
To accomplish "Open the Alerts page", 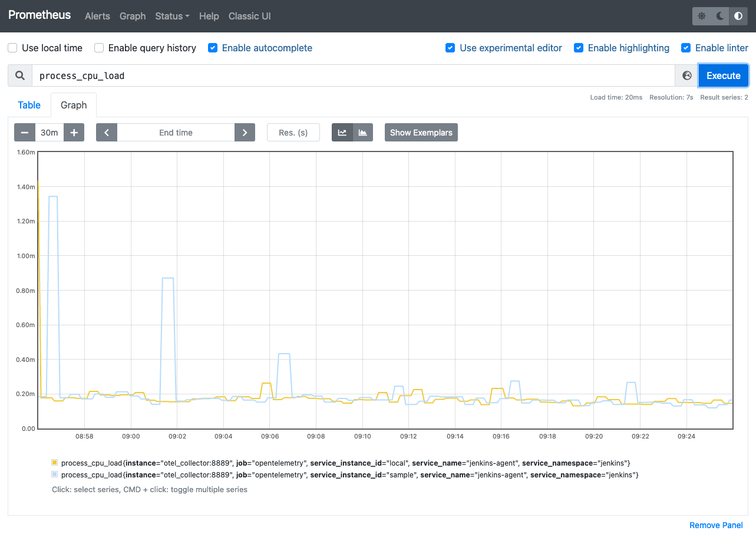I will coord(97,17).
